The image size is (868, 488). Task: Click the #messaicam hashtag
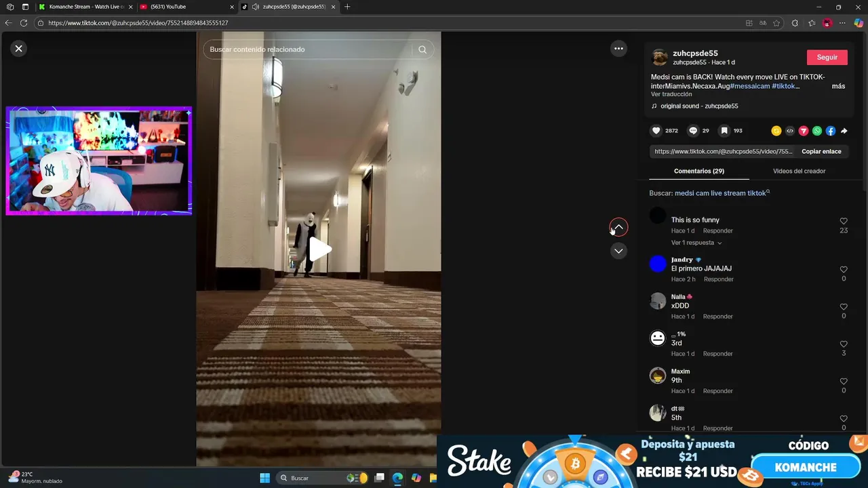(749, 86)
